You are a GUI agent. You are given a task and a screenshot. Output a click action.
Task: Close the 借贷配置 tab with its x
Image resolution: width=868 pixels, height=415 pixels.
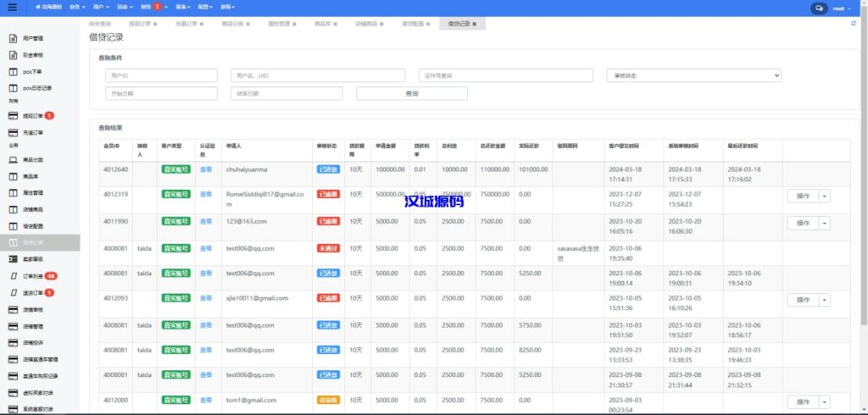(x=428, y=24)
